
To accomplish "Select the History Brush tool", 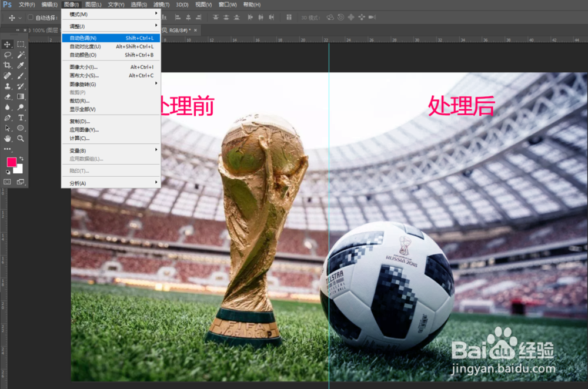I will click(x=21, y=86).
